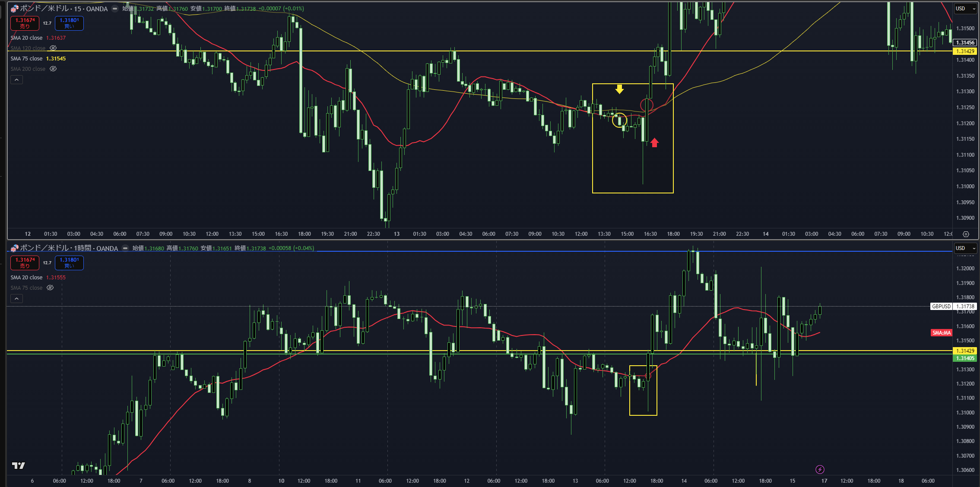Show the hidden SMA 120 indicator

(x=53, y=48)
